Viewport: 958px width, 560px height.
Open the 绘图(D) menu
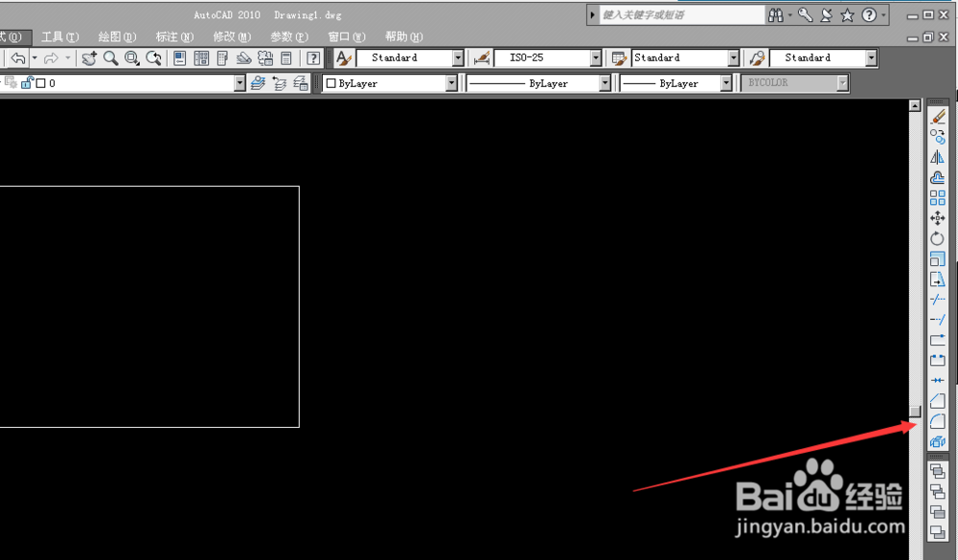117,37
